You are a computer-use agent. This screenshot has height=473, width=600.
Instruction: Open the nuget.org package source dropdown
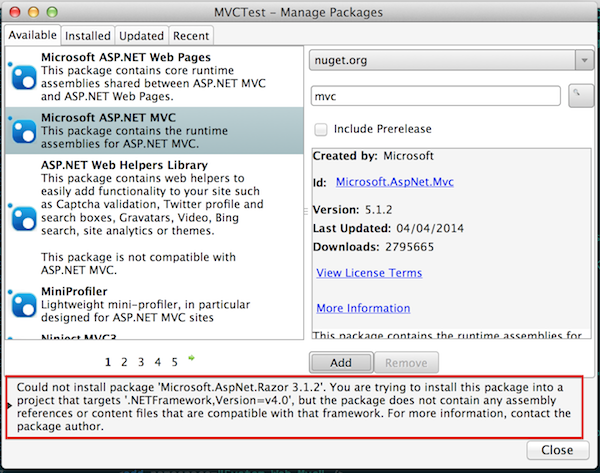click(x=451, y=60)
